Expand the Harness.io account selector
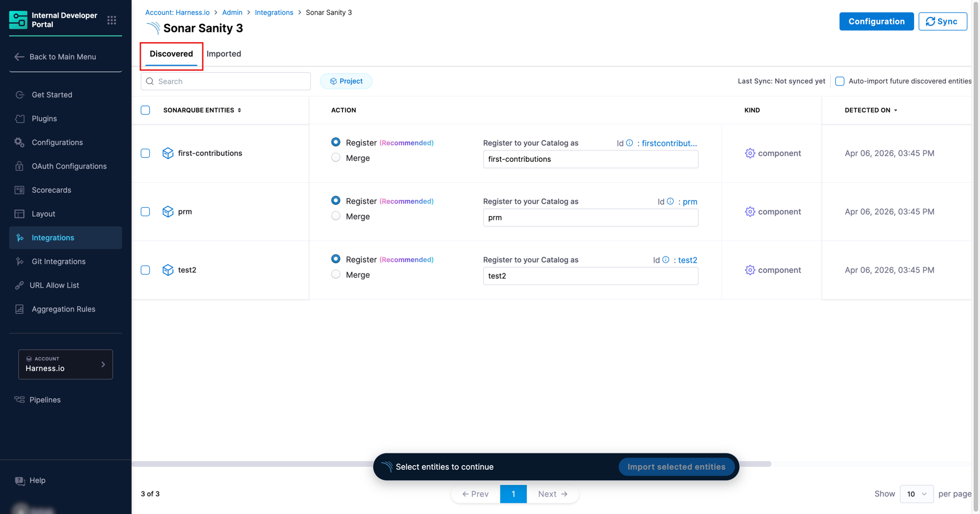980x514 pixels. (65, 364)
